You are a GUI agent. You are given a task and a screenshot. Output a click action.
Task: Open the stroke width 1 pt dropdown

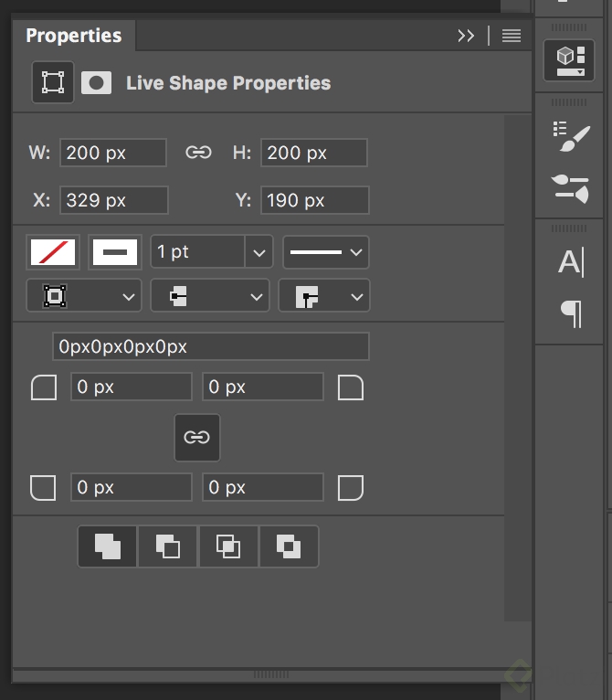259,251
